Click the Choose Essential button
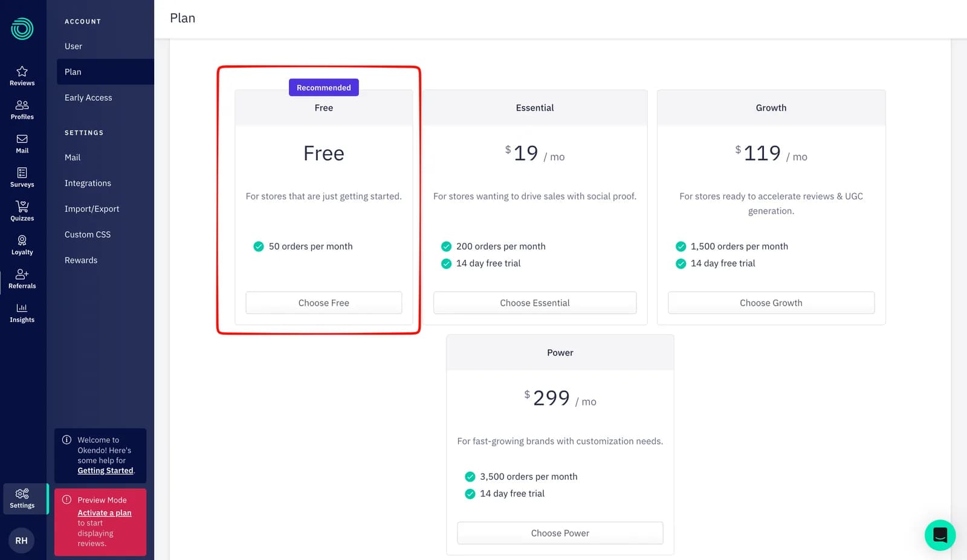 click(535, 303)
